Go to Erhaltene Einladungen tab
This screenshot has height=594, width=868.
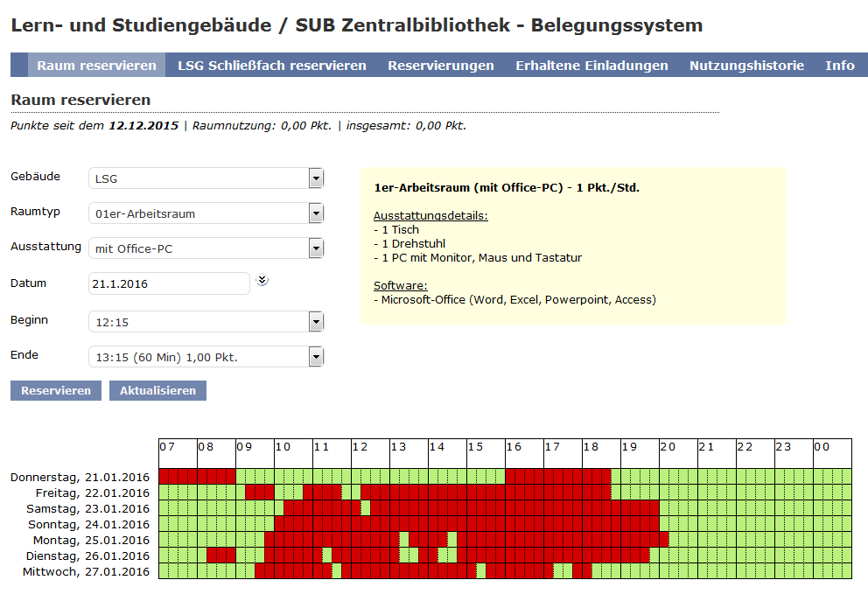coord(591,66)
